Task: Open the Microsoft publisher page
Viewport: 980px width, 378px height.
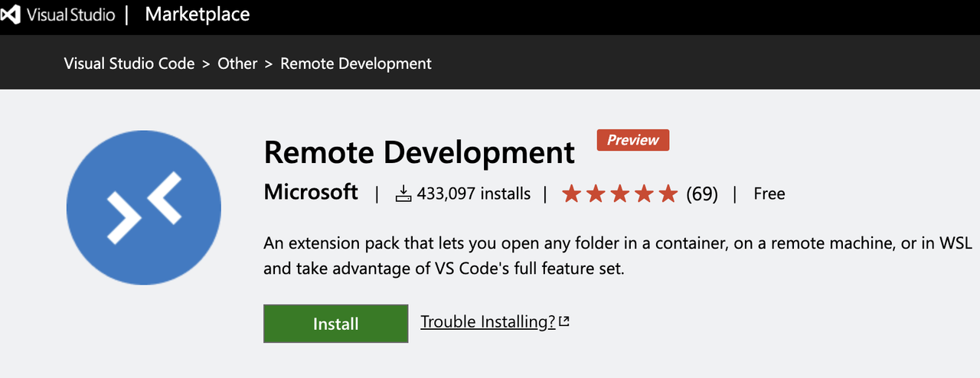Action: (x=311, y=192)
